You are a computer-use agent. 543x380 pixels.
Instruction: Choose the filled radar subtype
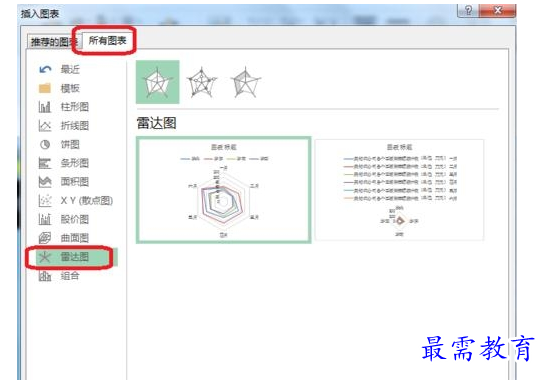click(246, 82)
